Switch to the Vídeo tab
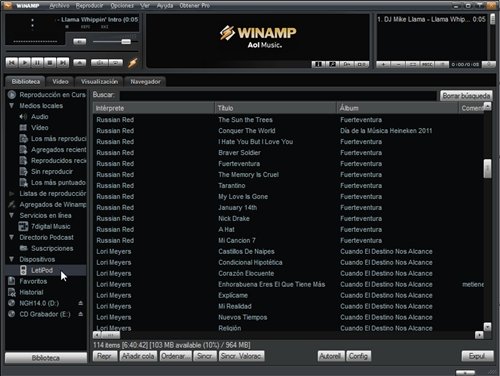 (60, 81)
